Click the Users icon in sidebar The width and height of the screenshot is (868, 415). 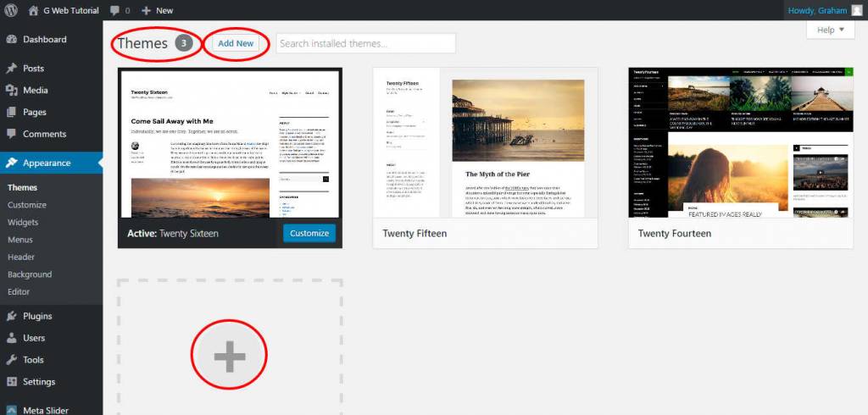tap(11, 338)
